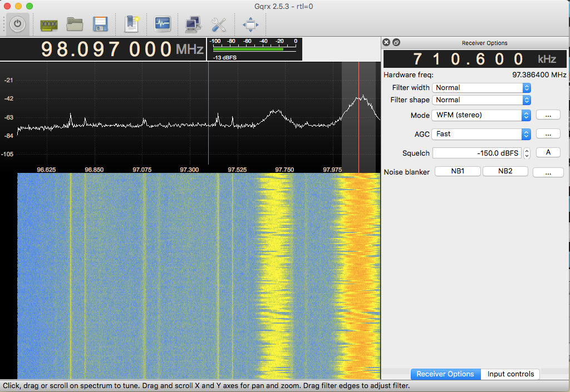The width and height of the screenshot is (570, 392).
Task: Click the Squelch level input field
Action: pyautogui.click(x=476, y=153)
